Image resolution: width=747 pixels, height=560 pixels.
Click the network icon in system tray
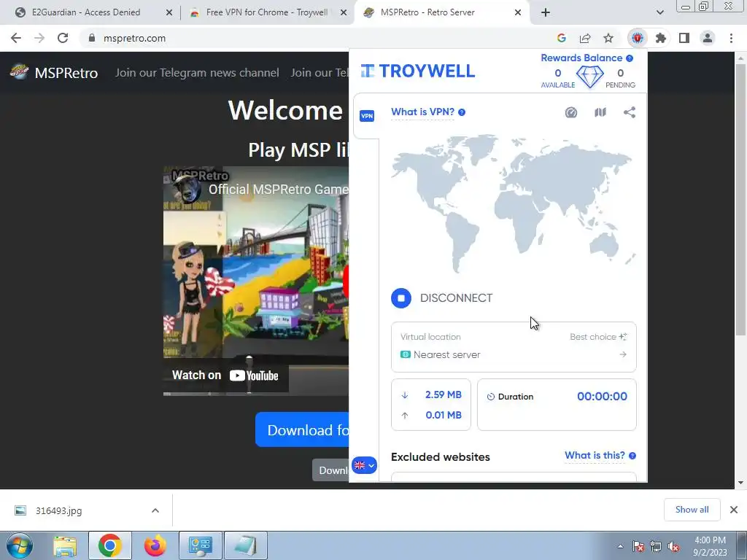tap(656, 547)
